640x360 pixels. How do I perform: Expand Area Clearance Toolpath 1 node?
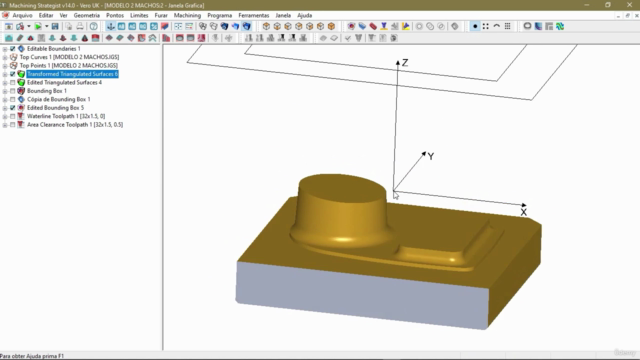pyautogui.click(x=5, y=124)
